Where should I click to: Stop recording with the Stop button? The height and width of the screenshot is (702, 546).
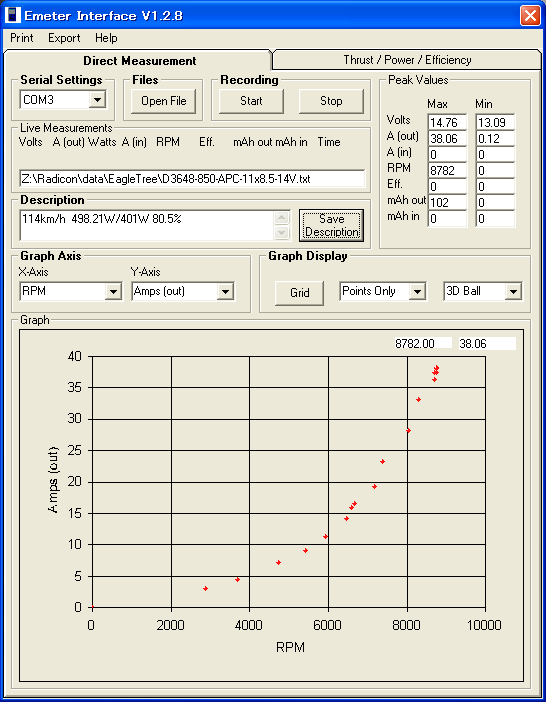pyautogui.click(x=331, y=101)
